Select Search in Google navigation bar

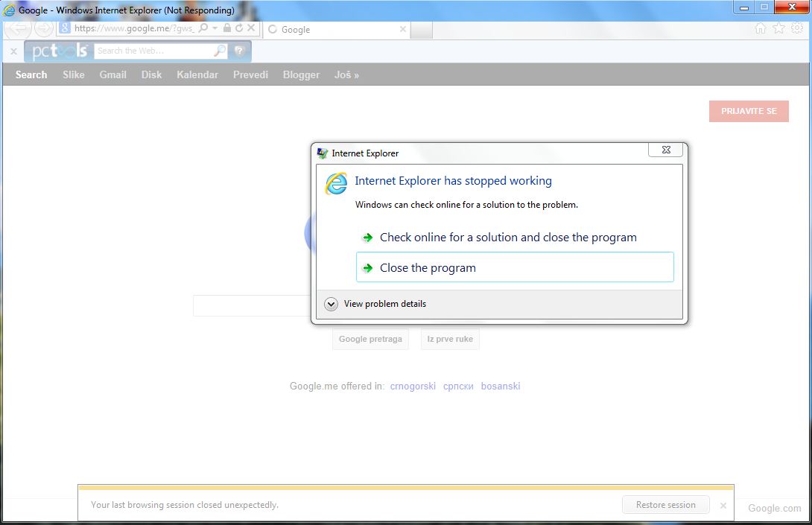[x=31, y=74]
